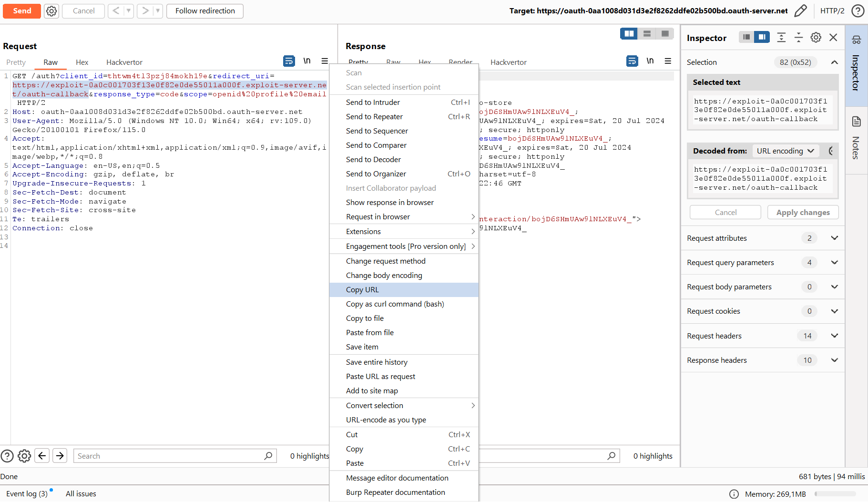
Task: Select Send to Intruder
Action: coord(404,102)
